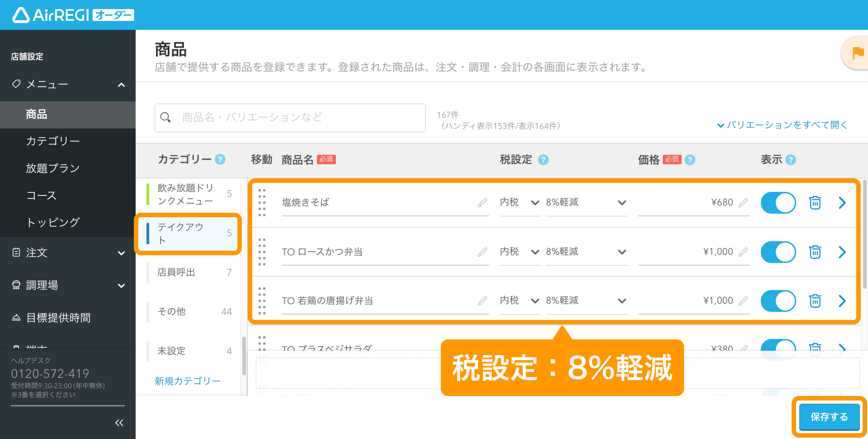Delete TO 若鶏の唐揚げ弁当 with trash icon

[815, 301]
